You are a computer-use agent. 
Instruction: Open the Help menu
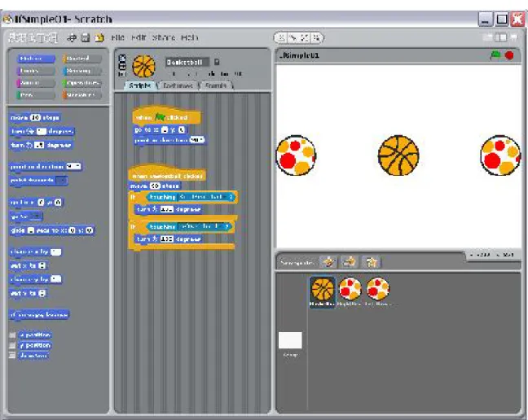coord(190,37)
